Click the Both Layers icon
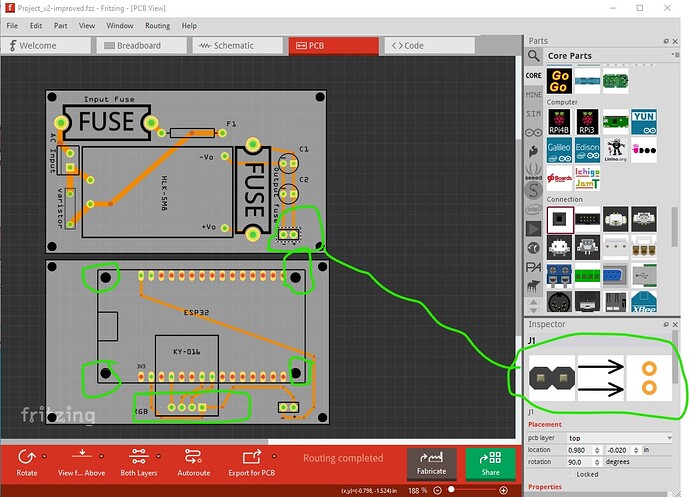 point(138,457)
